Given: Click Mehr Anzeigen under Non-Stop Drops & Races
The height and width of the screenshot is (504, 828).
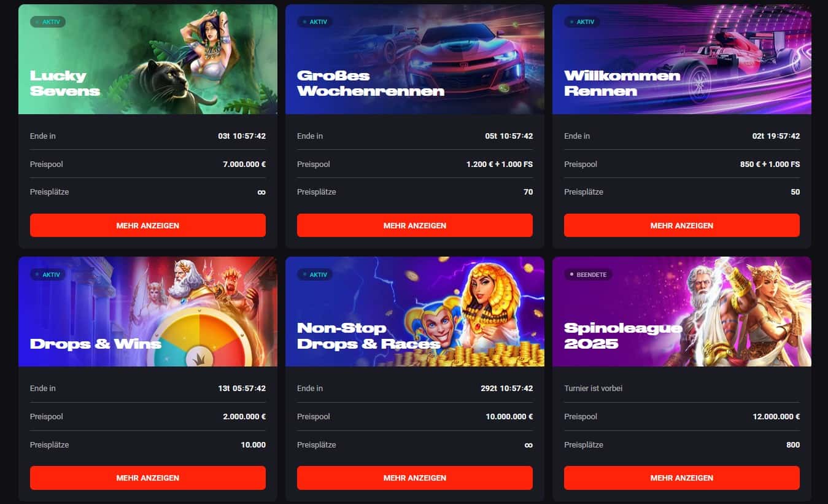Looking at the screenshot, I should pyautogui.click(x=415, y=478).
